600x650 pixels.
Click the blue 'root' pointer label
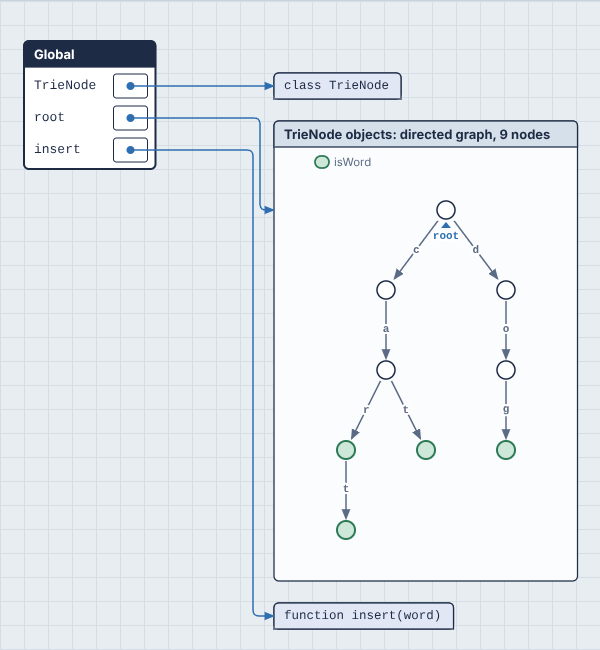(446, 235)
